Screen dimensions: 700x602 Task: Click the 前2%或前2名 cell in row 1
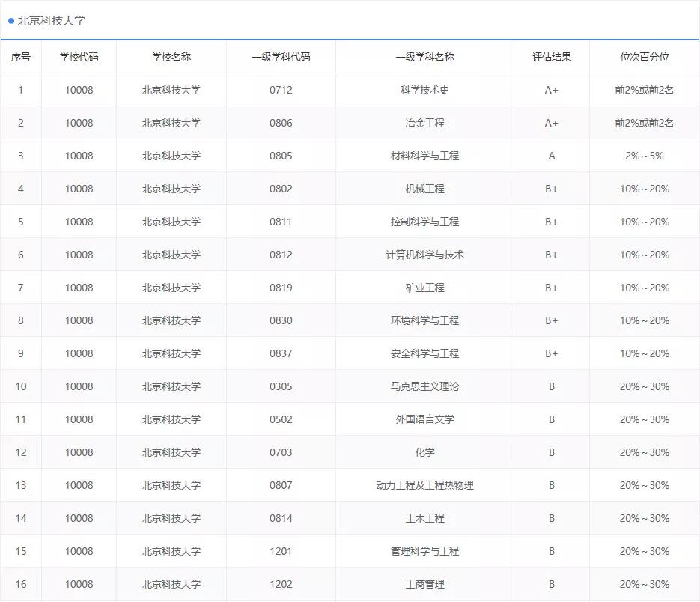[645, 89]
